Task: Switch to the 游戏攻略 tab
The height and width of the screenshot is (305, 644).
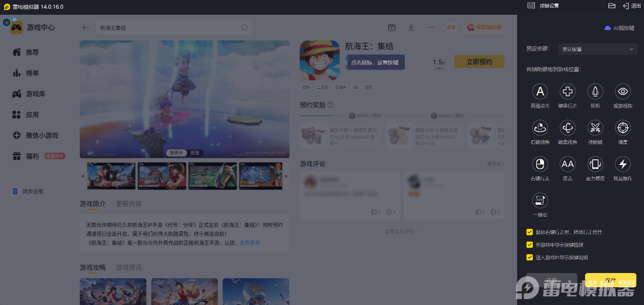Action: [92, 267]
